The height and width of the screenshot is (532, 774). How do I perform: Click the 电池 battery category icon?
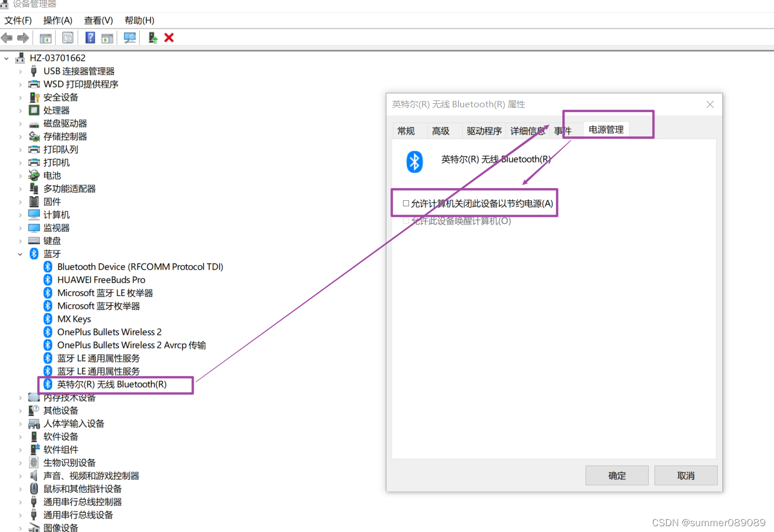point(34,175)
